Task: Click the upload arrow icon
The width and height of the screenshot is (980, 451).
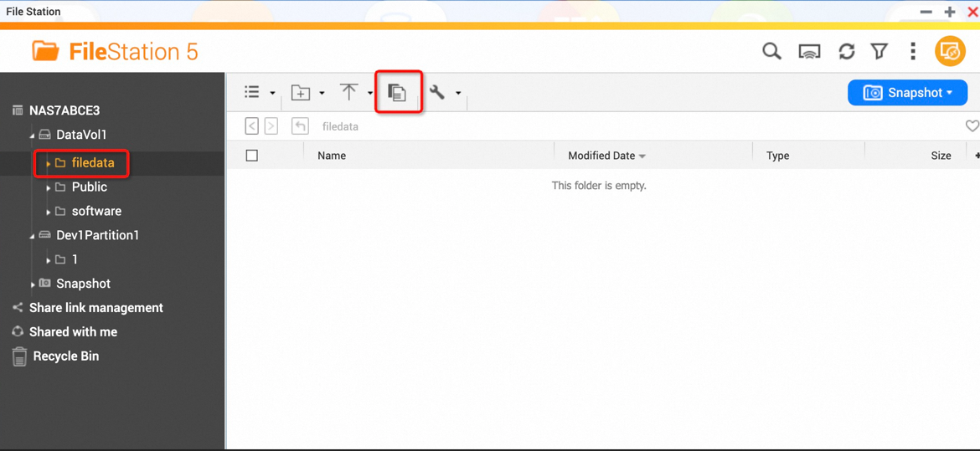Action: pos(348,92)
